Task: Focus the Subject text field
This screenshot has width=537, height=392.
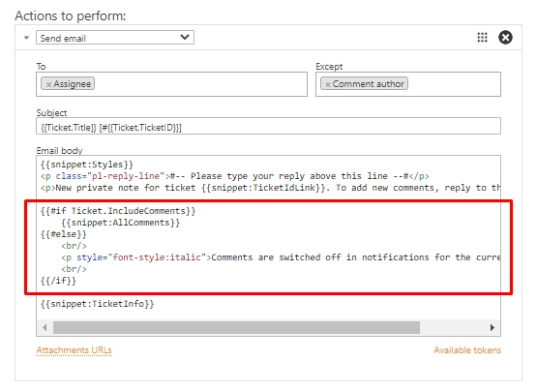Action: coord(269,127)
